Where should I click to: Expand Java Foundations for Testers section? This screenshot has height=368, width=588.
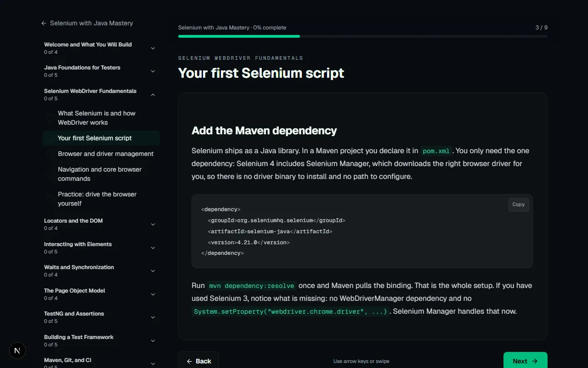click(x=100, y=71)
